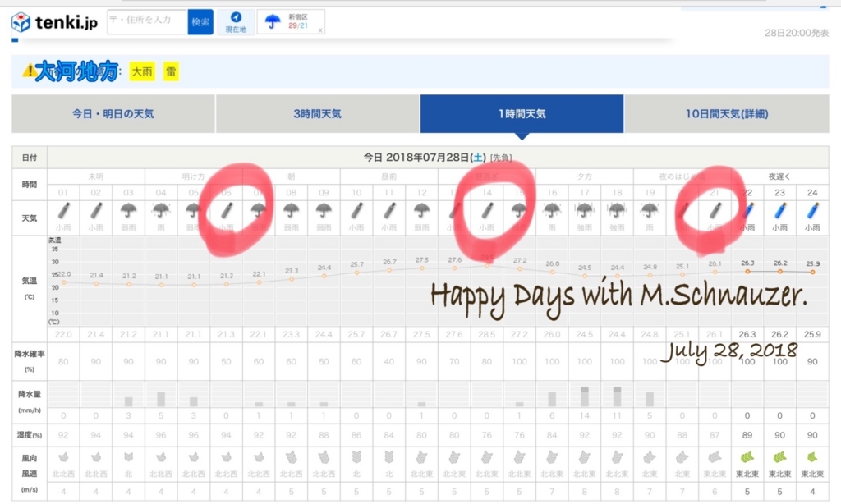Click the hour 23 column header

(780, 192)
